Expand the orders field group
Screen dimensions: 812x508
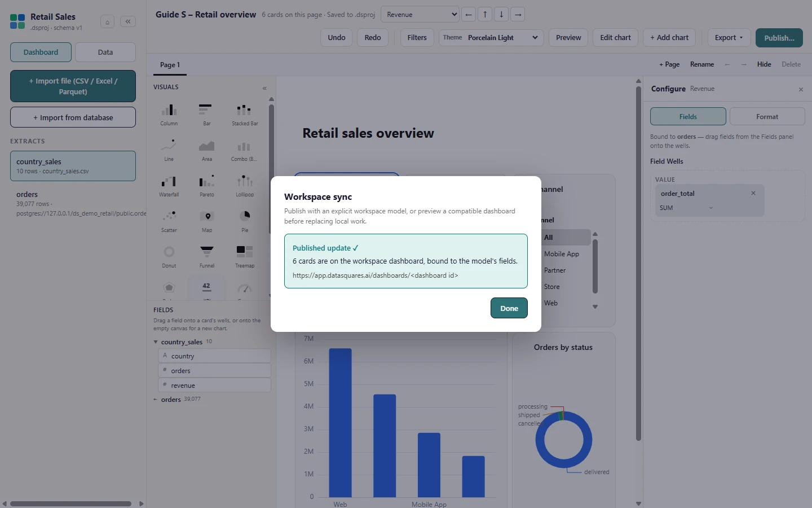pos(156,400)
